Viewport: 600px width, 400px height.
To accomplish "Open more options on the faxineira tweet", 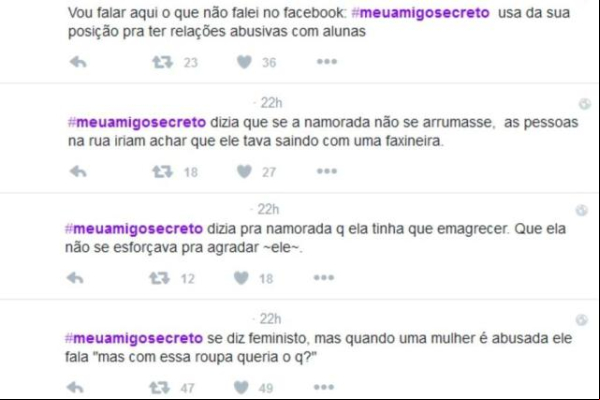I will tap(327, 171).
